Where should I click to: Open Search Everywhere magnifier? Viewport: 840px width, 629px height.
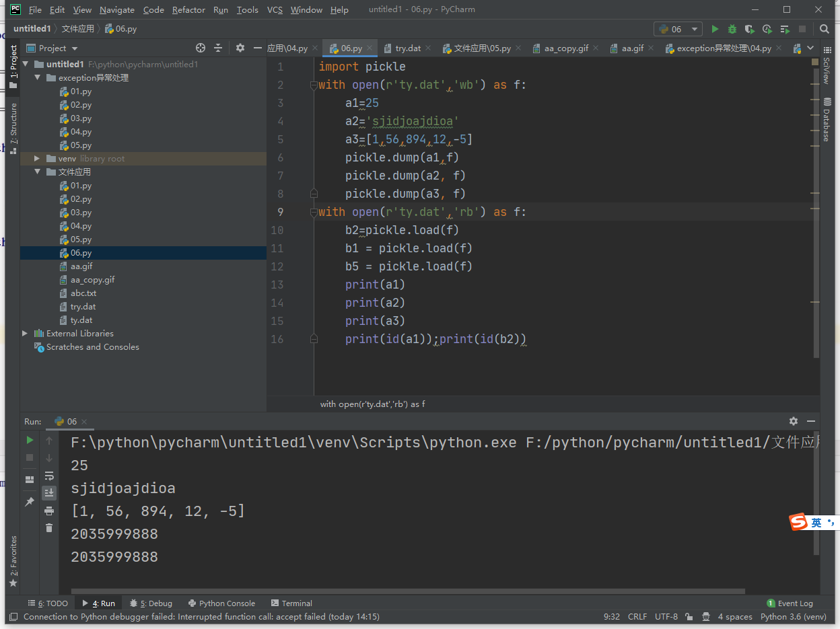(825, 29)
